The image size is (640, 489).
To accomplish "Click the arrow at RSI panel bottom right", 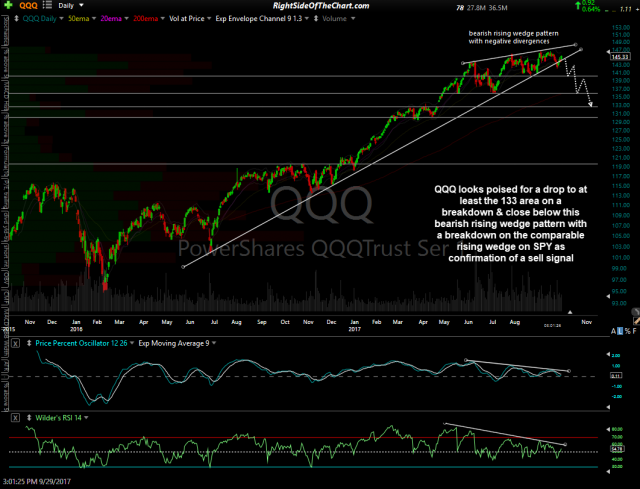I will click(x=608, y=471).
